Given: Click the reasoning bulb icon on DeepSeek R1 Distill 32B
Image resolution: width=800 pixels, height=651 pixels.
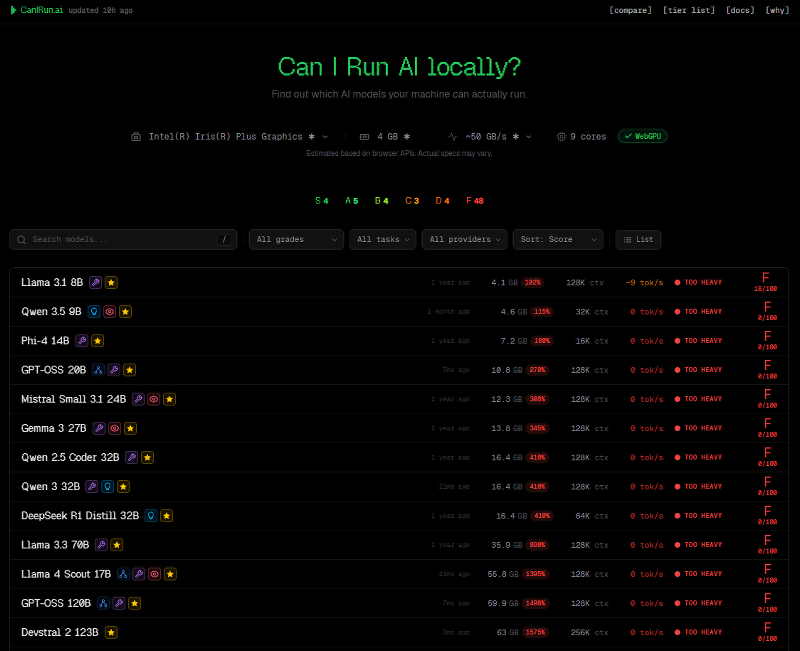Looking at the screenshot, I should tap(151, 516).
